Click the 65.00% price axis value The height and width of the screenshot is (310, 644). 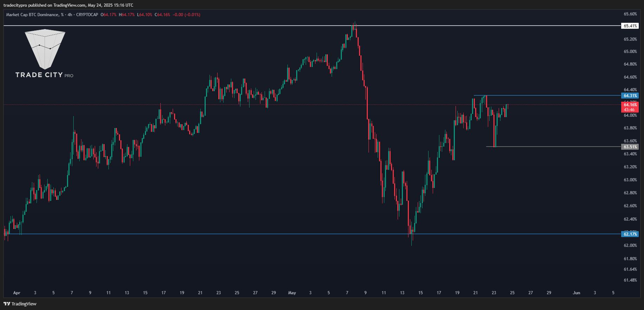coord(630,51)
